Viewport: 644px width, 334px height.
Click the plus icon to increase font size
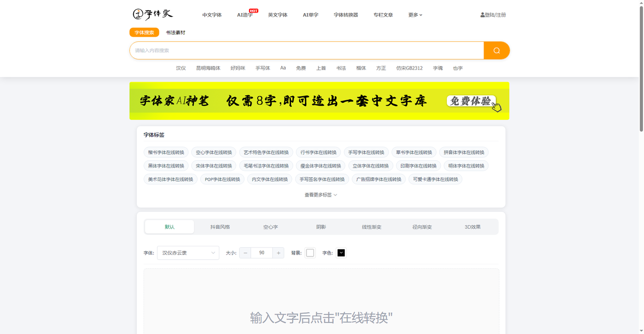coord(278,253)
